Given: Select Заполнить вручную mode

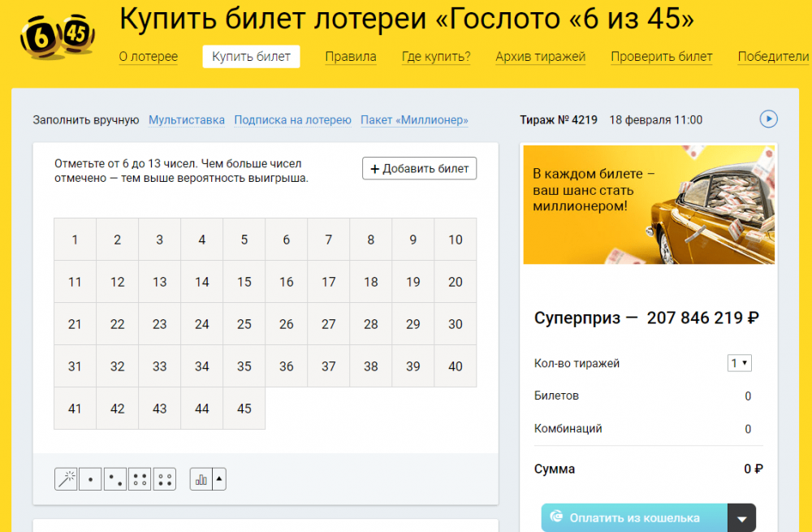Looking at the screenshot, I should [x=86, y=119].
